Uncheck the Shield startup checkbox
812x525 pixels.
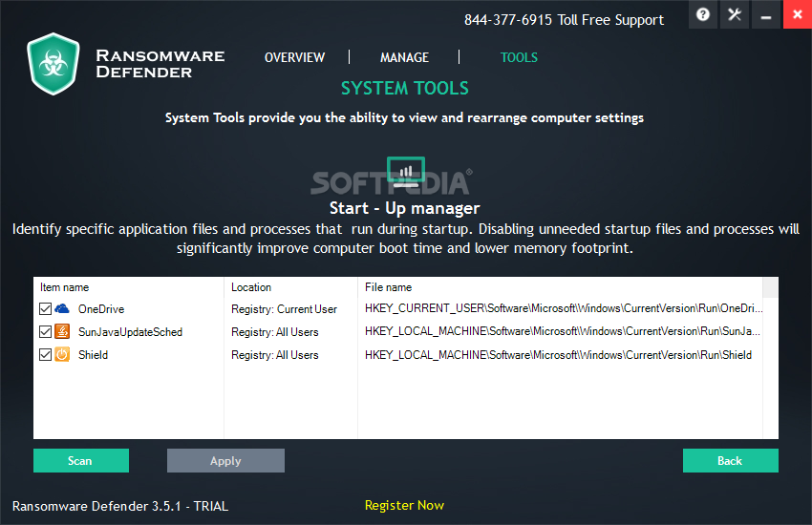[x=45, y=354]
